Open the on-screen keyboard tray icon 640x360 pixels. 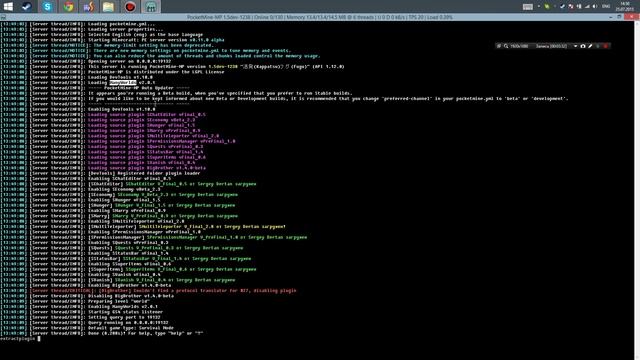[528, 7]
